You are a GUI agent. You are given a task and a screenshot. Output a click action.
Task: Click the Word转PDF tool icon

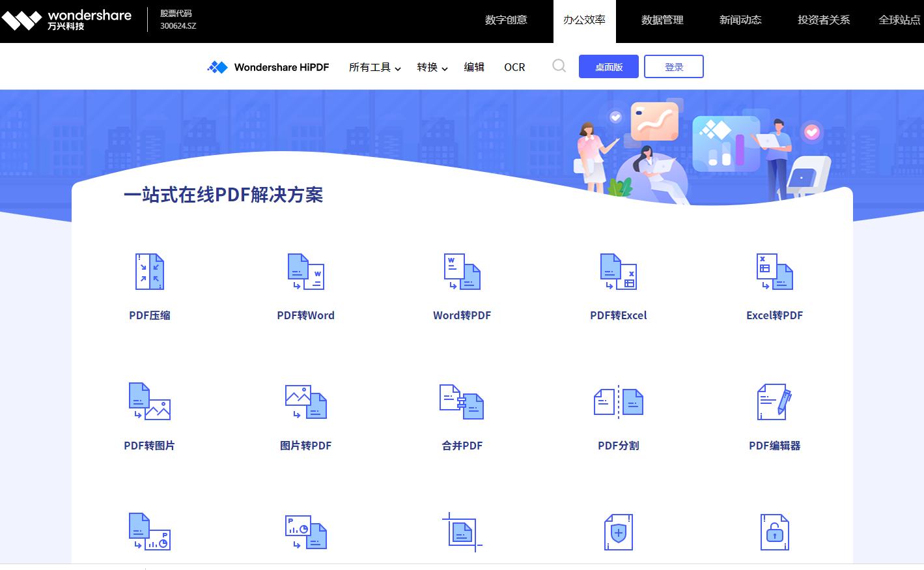[x=461, y=272]
